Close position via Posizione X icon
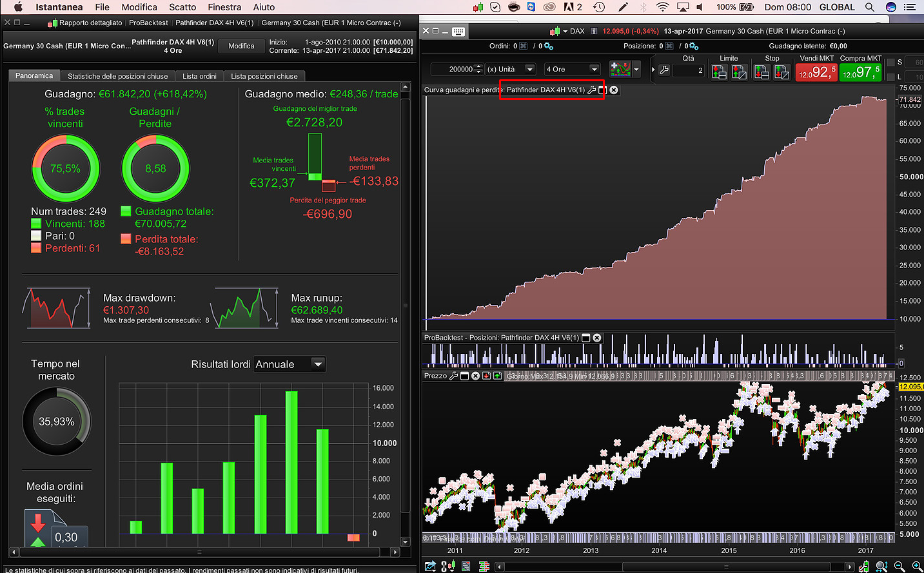Viewport: 924px width, 573px height. pos(669,46)
